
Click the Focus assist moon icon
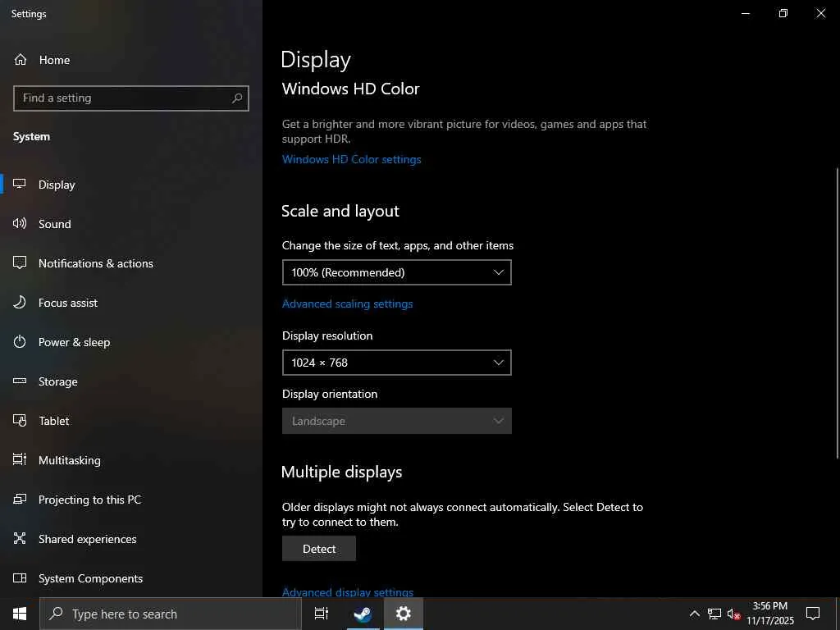20,302
